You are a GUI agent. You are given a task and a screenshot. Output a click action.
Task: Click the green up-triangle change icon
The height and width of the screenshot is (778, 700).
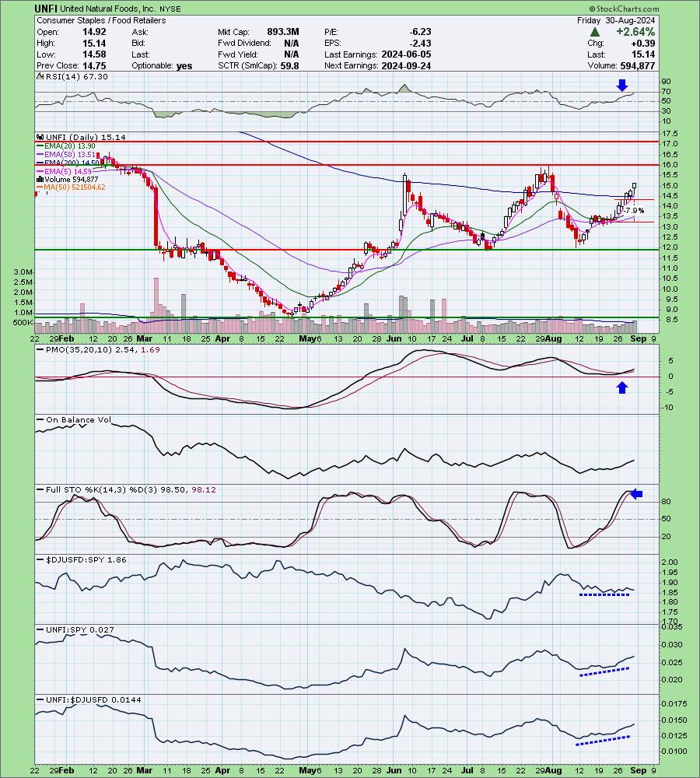[x=595, y=32]
